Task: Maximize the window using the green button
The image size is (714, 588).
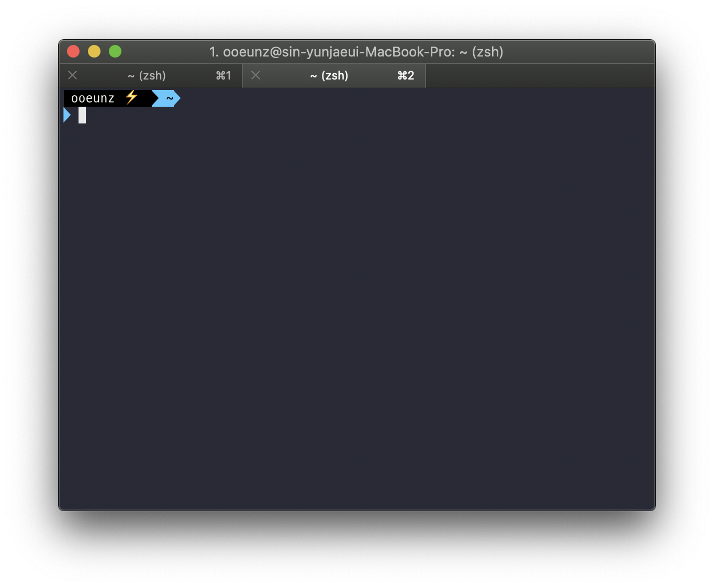Action: coord(115,51)
